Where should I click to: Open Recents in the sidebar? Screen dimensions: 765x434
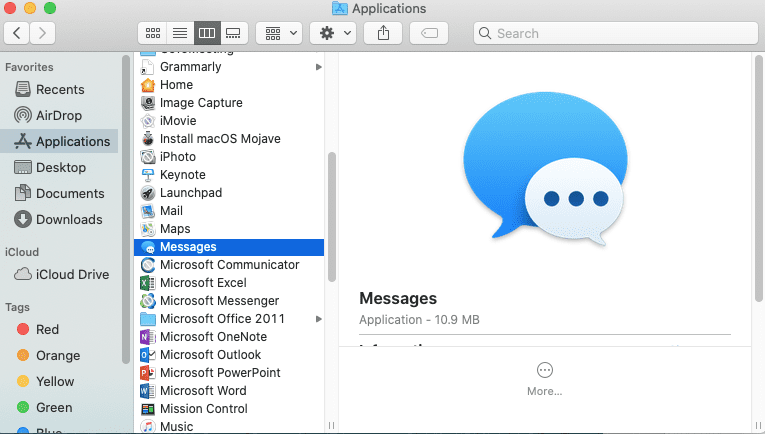[59, 90]
